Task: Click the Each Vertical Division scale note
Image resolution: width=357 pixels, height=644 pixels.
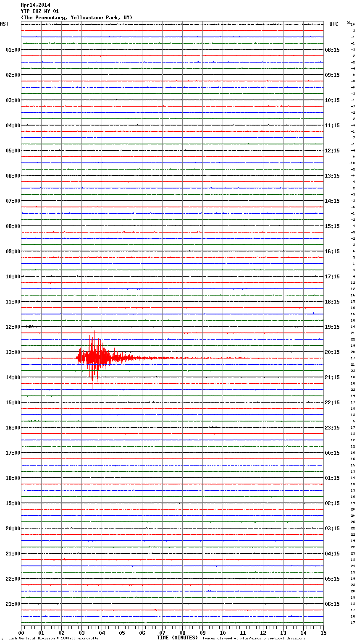Action: pos(53,638)
